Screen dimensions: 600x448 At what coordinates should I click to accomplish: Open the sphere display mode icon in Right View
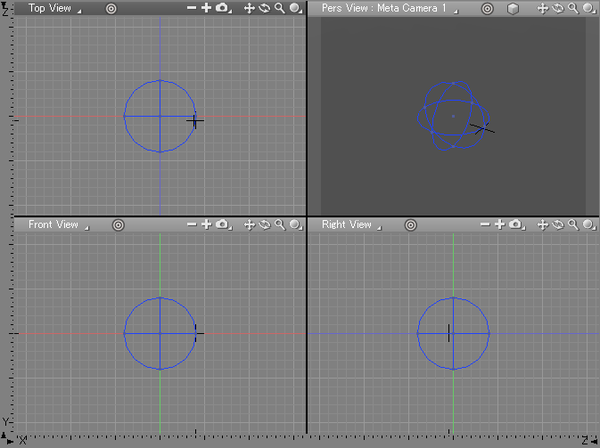pos(589,225)
